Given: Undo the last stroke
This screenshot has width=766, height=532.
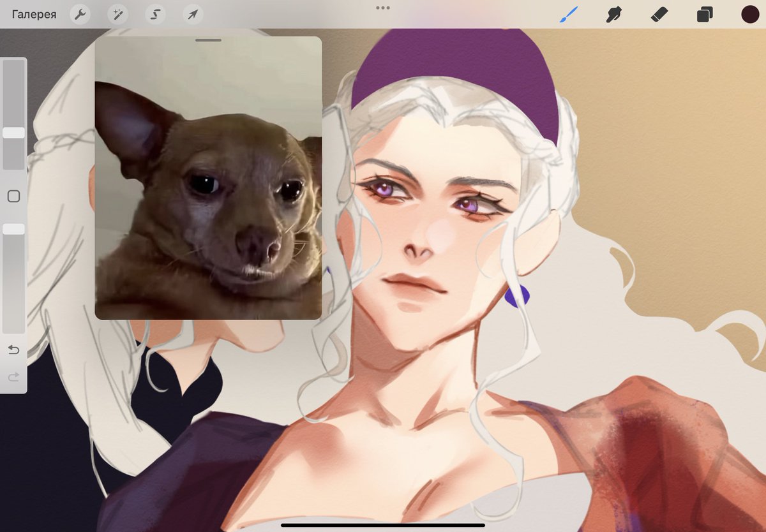Looking at the screenshot, I should (13, 350).
